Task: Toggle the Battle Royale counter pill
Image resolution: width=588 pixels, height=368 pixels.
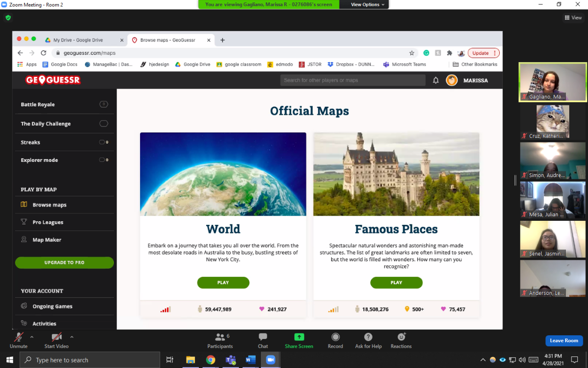Action: point(104,104)
